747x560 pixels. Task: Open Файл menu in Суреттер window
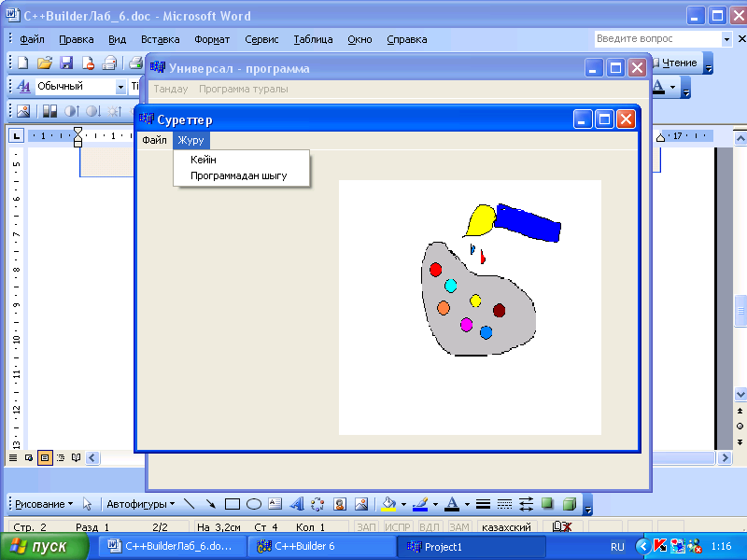coord(154,140)
